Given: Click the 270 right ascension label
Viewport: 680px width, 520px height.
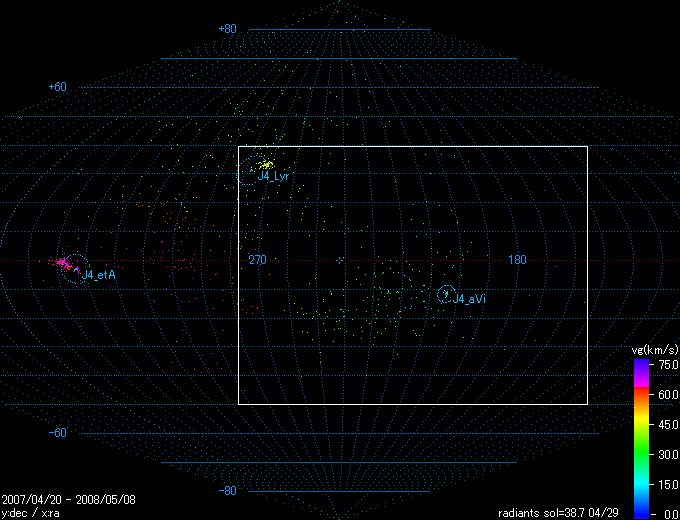Looking at the screenshot, I should click(x=257, y=260).
